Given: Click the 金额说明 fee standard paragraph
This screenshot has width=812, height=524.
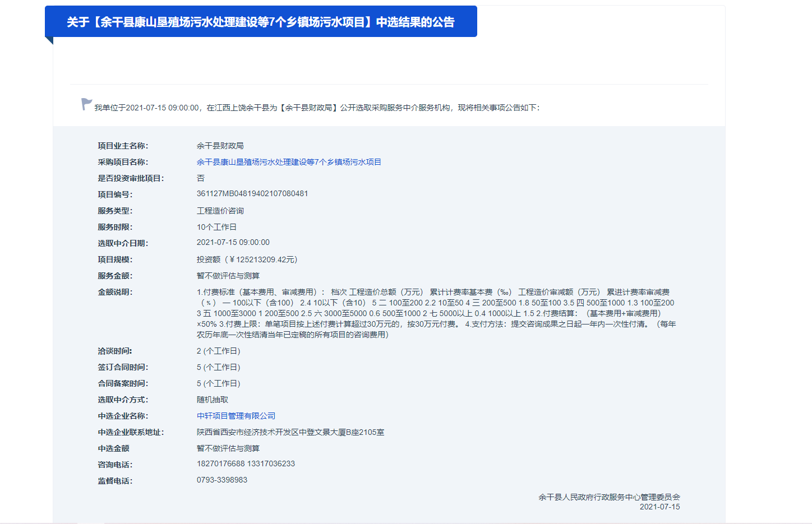Looking at the screenshot, I should (x=436, y=313).
